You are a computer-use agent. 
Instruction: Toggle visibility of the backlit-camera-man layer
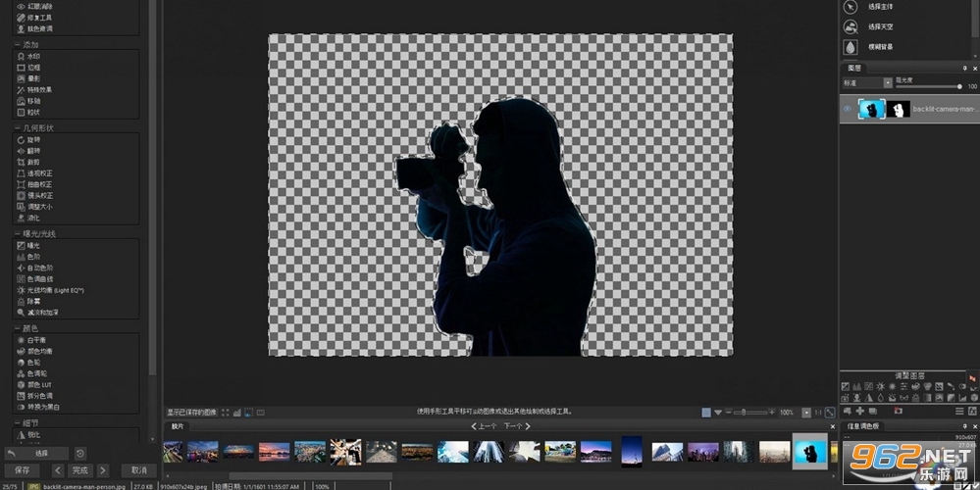coord(848,109)
